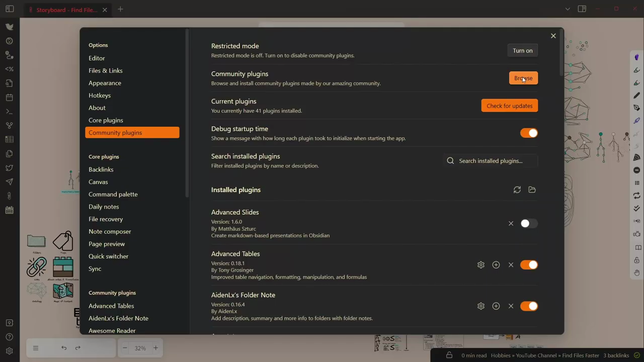Open plugins folder icon beside Installed plugins
Screen dimensions: 644x362
point(532,190)
